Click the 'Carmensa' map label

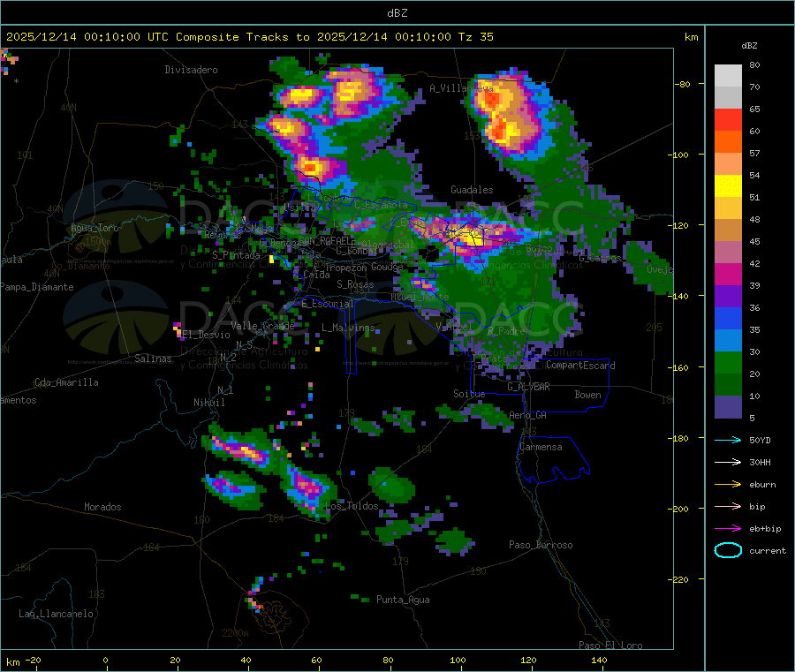click(541, 447)
